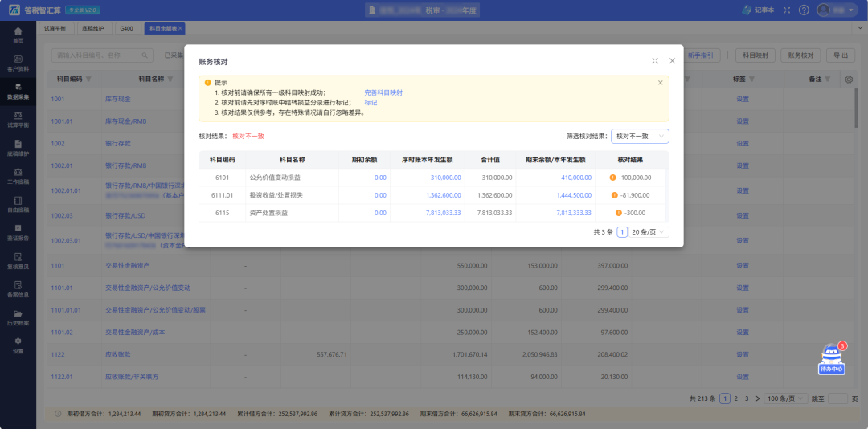
Task: Click 账务核对 toolbar button
Action: [800, 55]
